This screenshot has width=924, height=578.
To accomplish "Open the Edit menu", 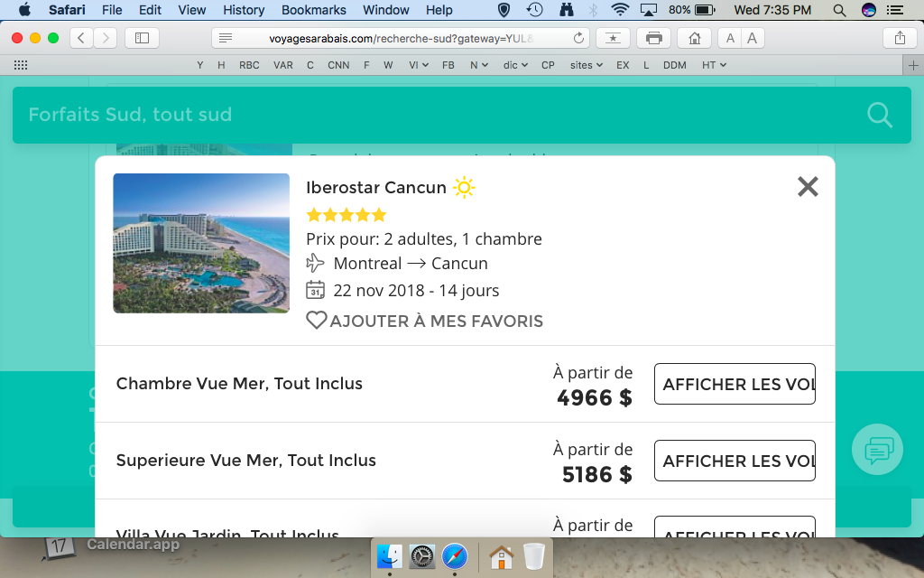I will point(150,10).
